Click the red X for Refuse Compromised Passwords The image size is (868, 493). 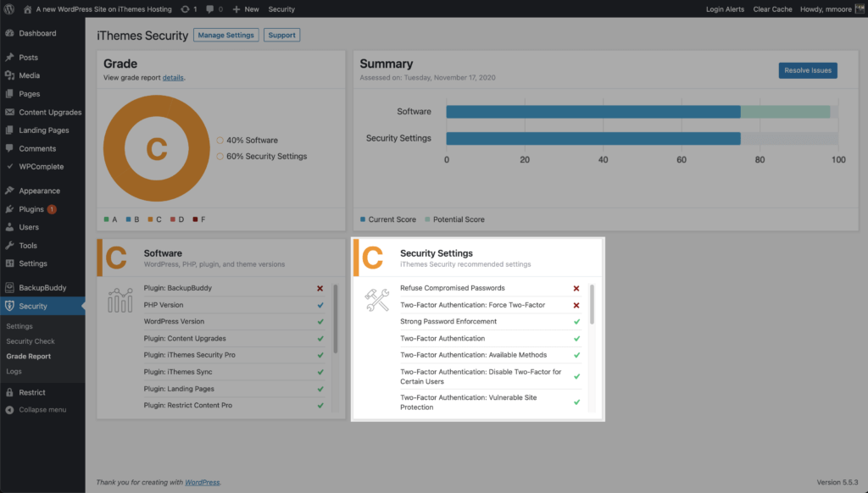(576, 288)
